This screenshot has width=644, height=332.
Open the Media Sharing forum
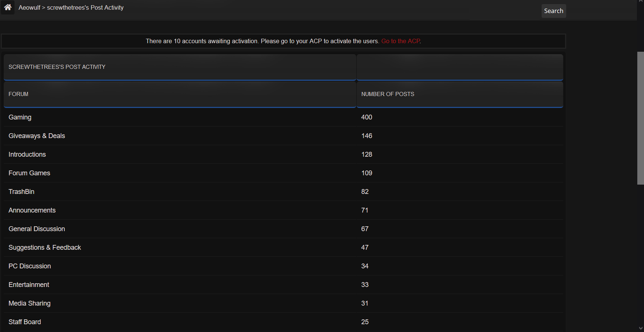(30, 303)
